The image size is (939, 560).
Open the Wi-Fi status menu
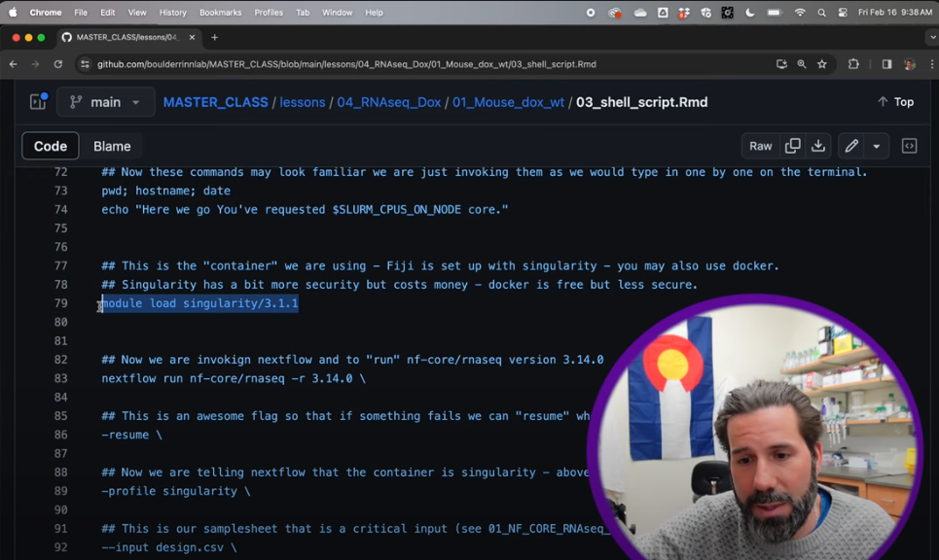(x=800, y=13)
